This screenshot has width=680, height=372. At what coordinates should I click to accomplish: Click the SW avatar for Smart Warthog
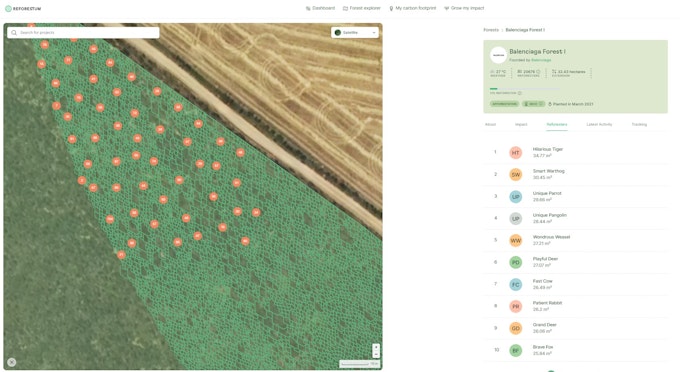coord(515,175)
